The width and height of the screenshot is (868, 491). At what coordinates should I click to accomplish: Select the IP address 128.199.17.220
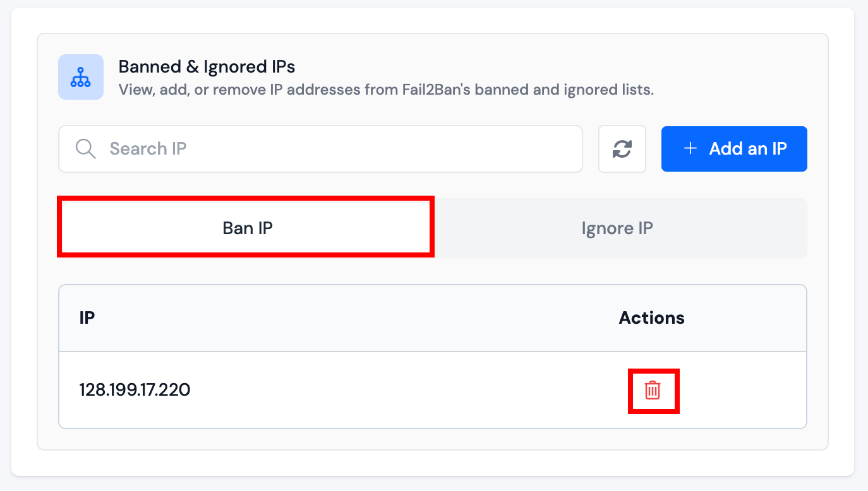pyautogui.click(x=133, y=390)
